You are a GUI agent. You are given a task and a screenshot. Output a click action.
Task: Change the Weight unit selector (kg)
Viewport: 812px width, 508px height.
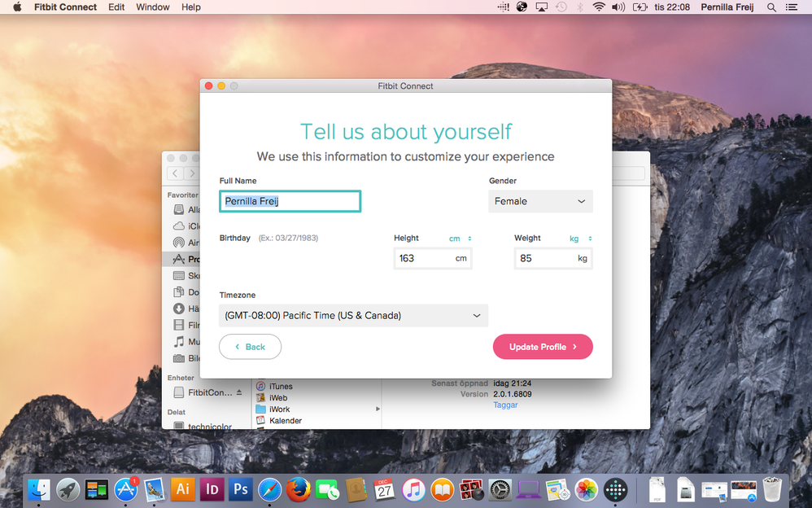click(x=580, y=239)
